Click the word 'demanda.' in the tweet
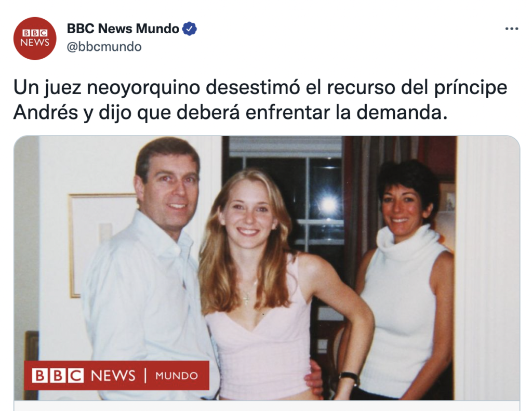Screen dimensions: 532x411 (x=402, y=112)
